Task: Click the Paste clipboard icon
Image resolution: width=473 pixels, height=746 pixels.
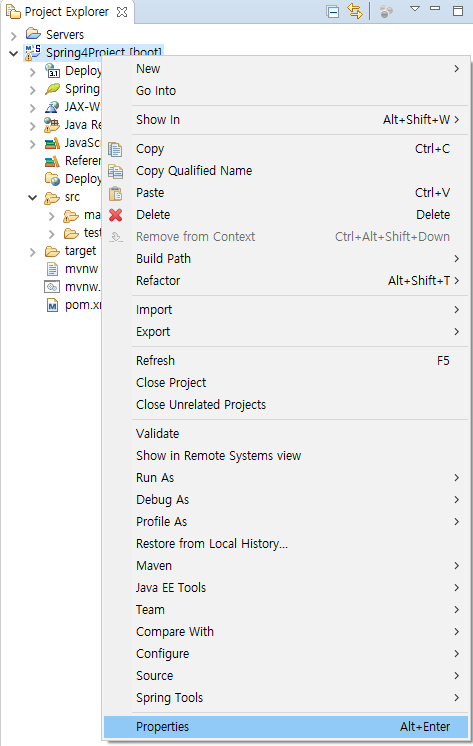Action: coord(115,193)
